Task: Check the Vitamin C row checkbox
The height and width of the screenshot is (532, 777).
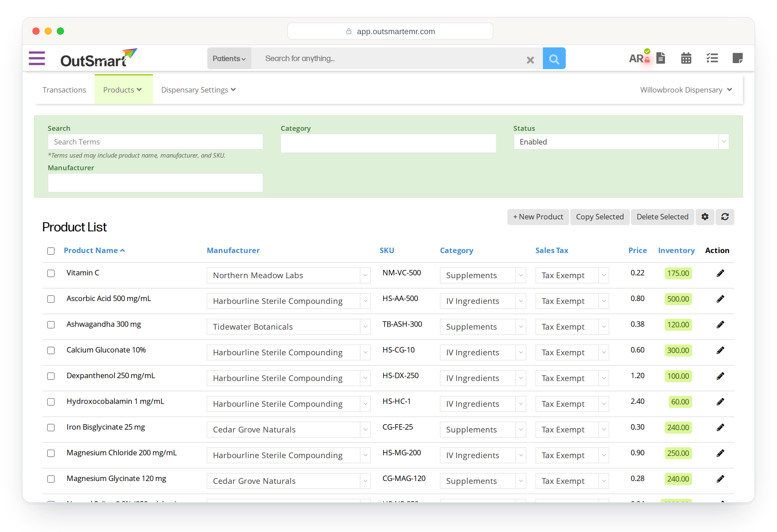Action: tap(51, 274)
